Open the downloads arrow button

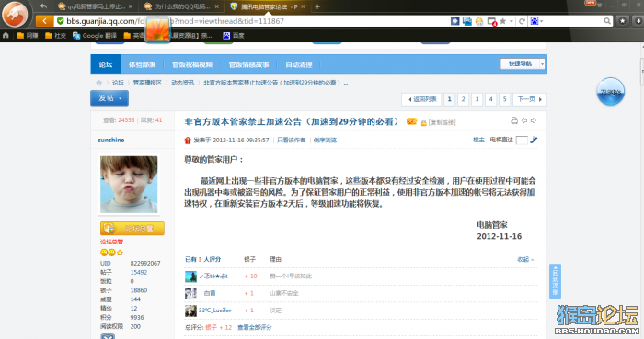tap(638, 21)
